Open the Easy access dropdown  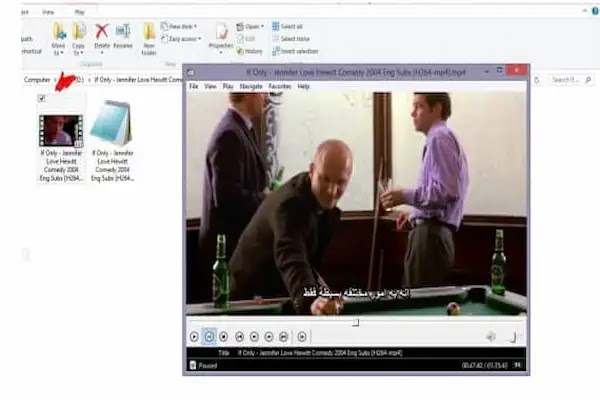(181, 39)
